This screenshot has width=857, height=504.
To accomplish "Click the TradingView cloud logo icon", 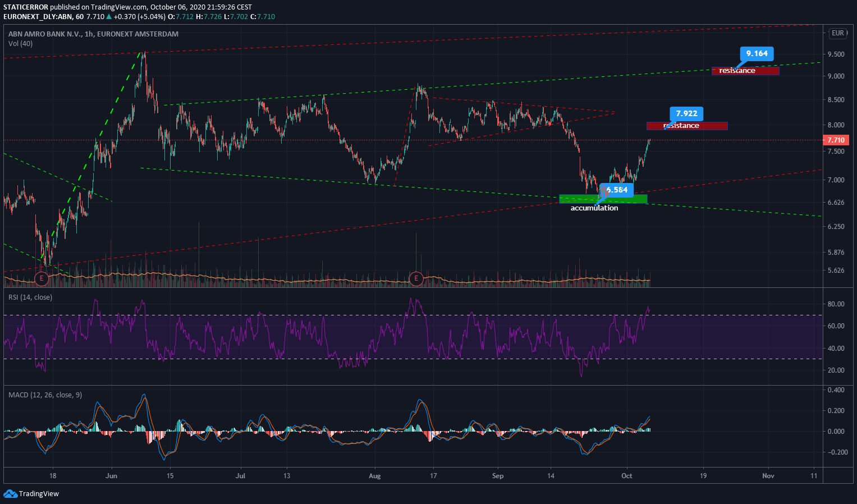I will (x=10, y=494).
